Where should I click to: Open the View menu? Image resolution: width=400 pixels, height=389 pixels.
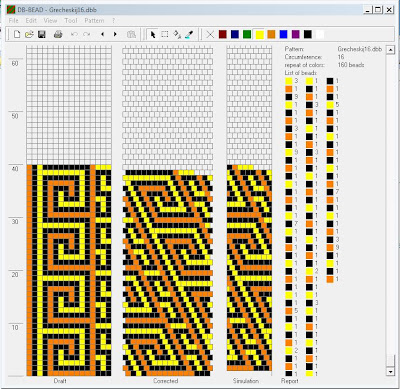coord(50,21)
